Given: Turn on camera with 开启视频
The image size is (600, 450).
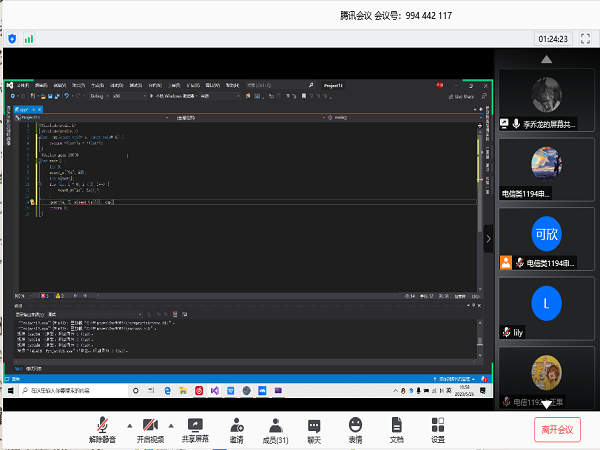Looking at the screenshot, I should 150,429.
